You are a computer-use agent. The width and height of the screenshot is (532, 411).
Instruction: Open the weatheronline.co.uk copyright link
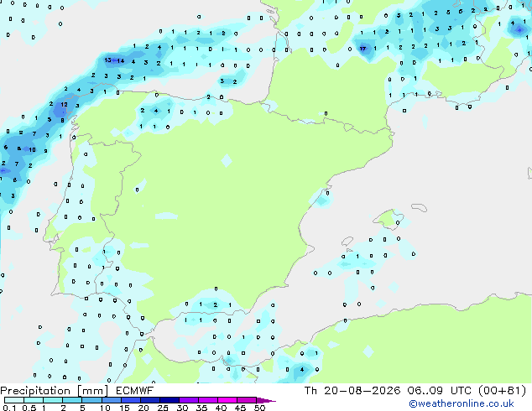(x=462, y=403)
